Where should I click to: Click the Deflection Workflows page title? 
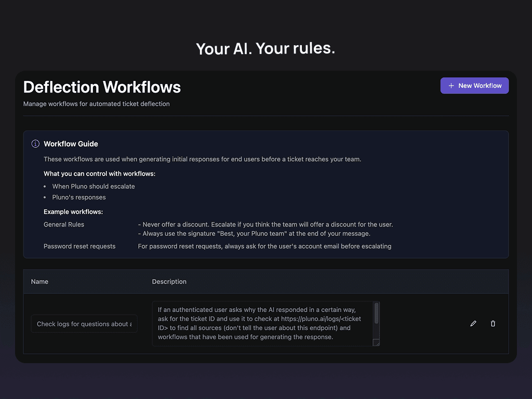coord(102,87)
